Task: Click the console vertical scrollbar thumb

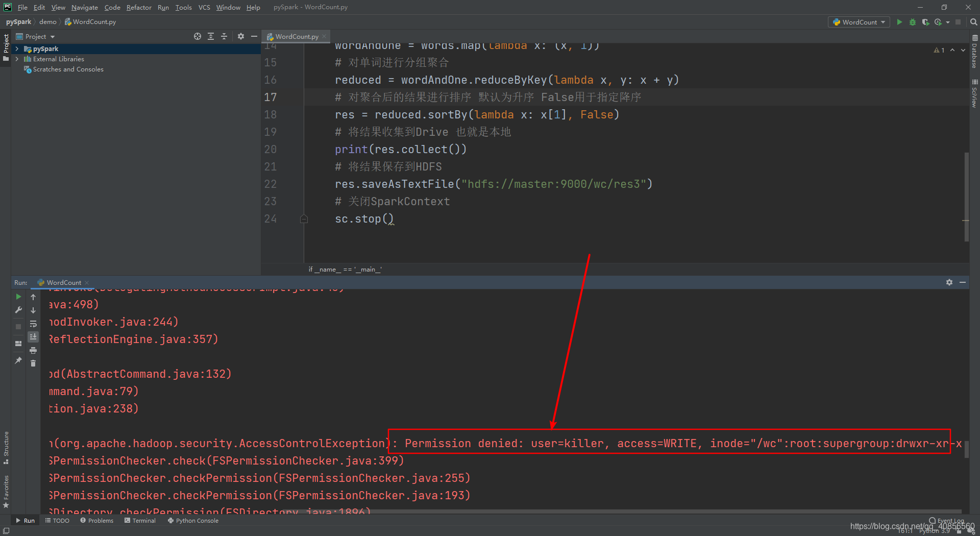Action: 966,450
